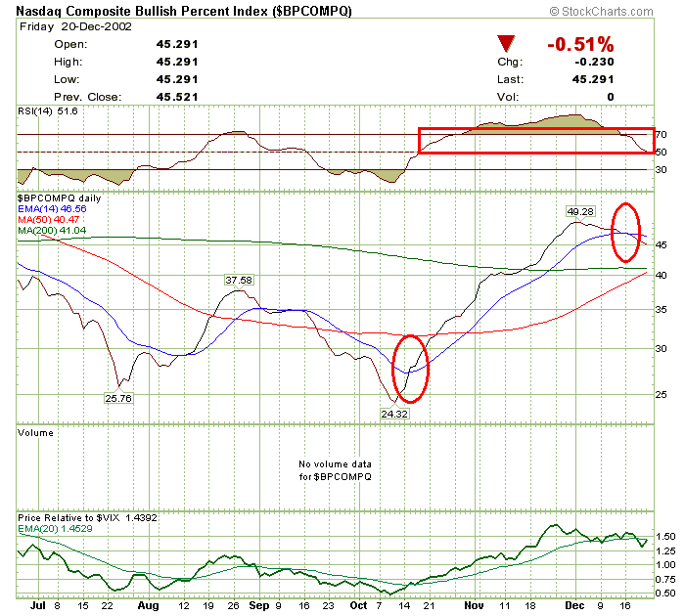Click the 1.00 relative axis label
685x616 pixels.
click(665, 564)
